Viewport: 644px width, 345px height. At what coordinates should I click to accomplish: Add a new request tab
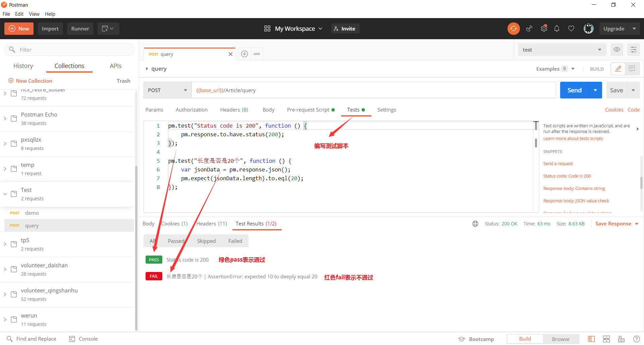click(x=245, y=54)
